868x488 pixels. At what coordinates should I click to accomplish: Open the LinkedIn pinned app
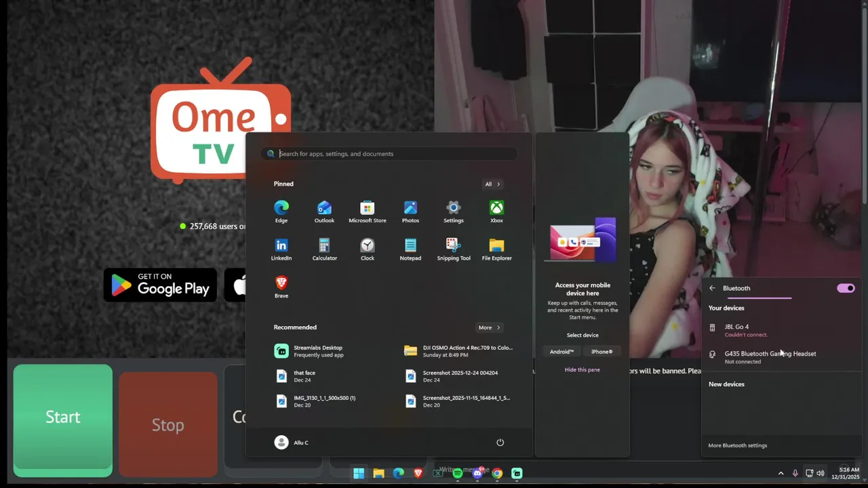click(281, 249)
